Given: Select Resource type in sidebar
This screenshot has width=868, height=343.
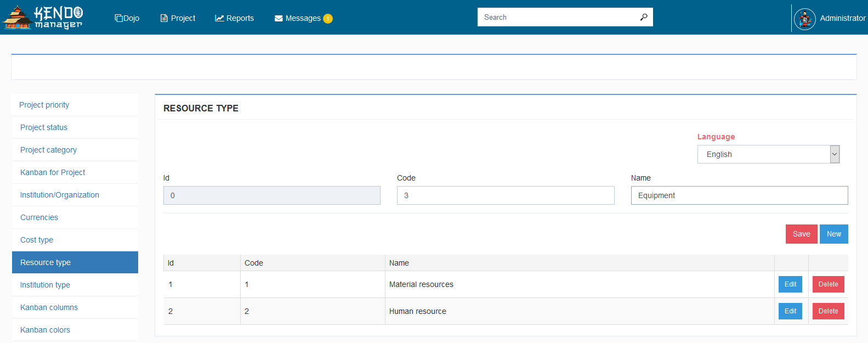Looking at the screenshot, I should tap(75, 262).
